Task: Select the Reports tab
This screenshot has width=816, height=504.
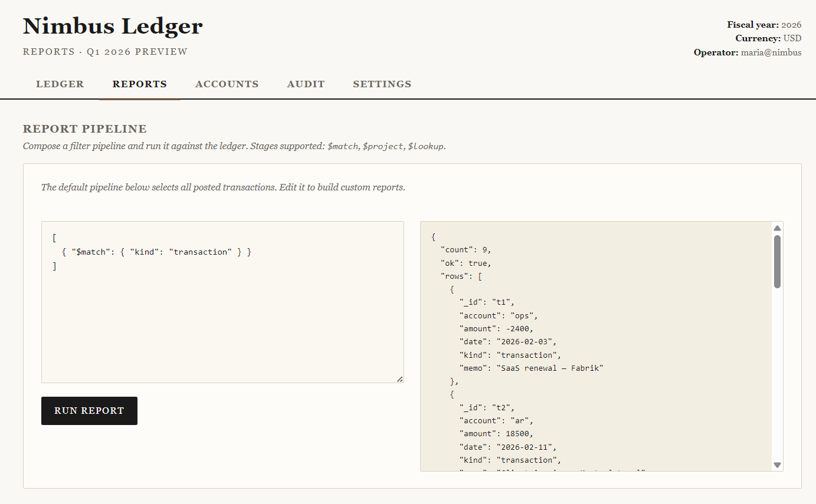Action: click(140, 84)
